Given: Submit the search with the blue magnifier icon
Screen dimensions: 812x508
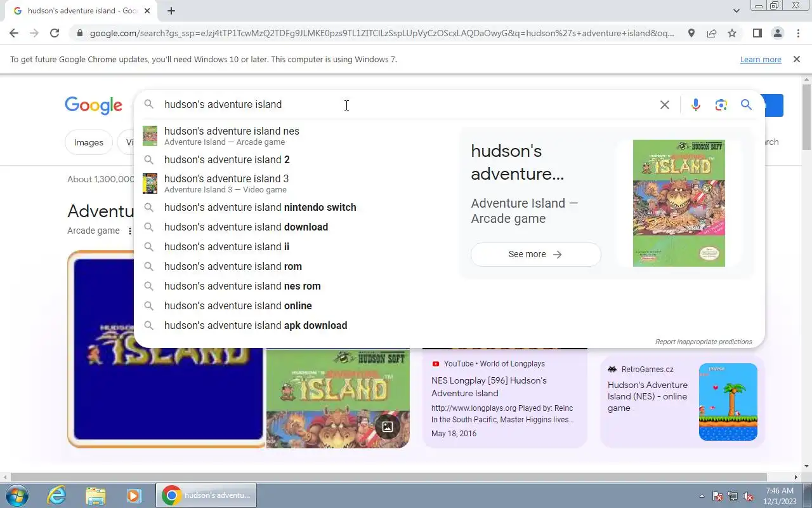Looking at the screenshot, I should click(x=746, y=105).
